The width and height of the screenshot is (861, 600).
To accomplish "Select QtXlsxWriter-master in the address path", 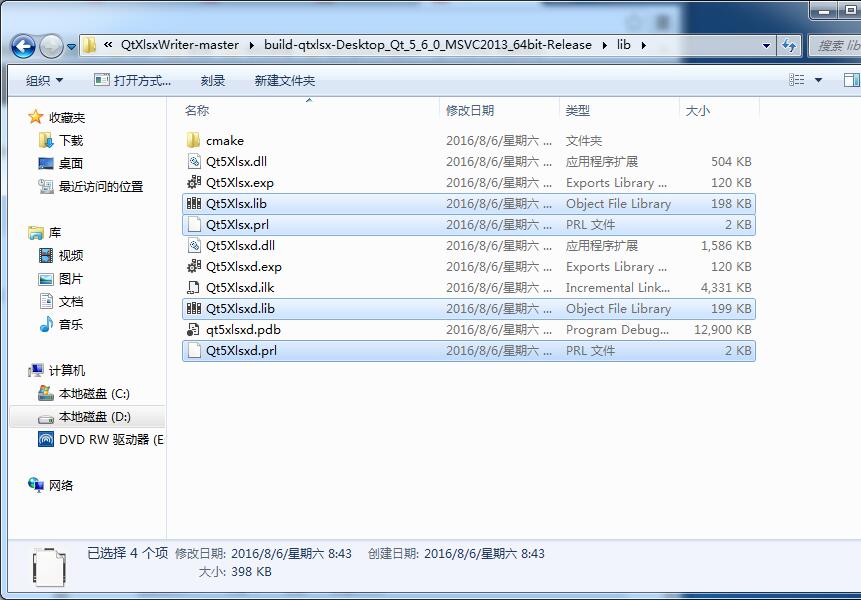I will click(180, 45).
